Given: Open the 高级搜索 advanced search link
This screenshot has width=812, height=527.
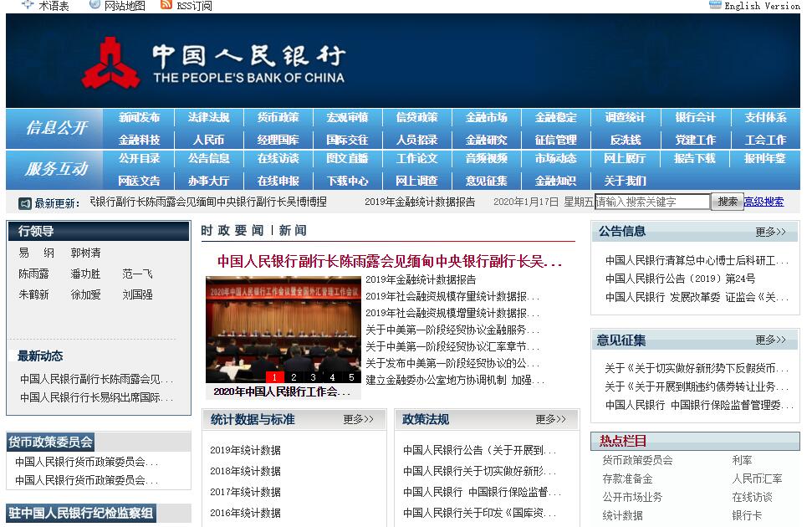Looking at the screenshot, I should 763,202.
